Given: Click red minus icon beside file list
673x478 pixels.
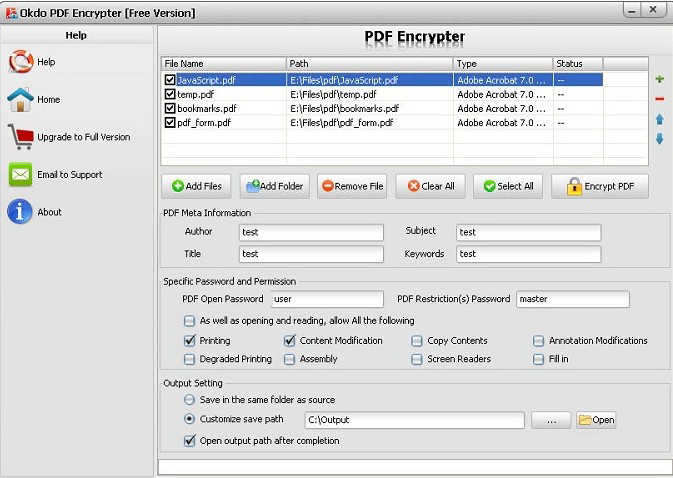Looking at the screenshot, I should click(660, 99).
